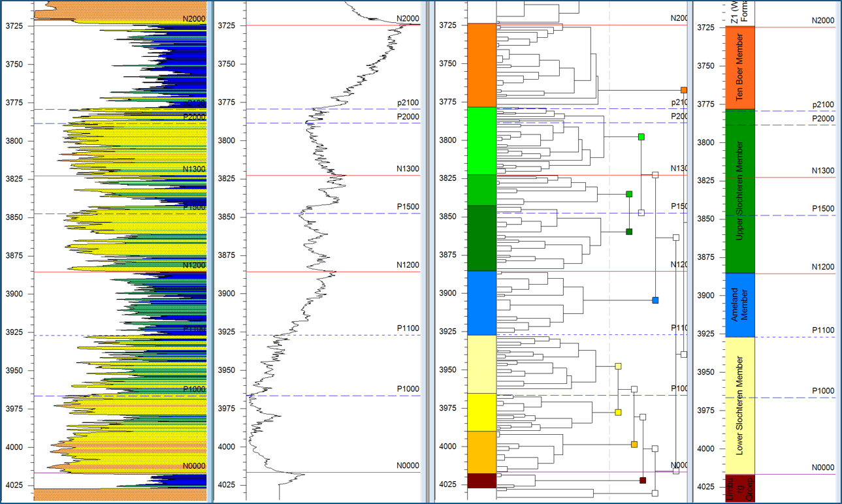Click depth 3950 on dendrogram track scale
Viewport: 842px width, 504px height.
(x=448, y=370)
